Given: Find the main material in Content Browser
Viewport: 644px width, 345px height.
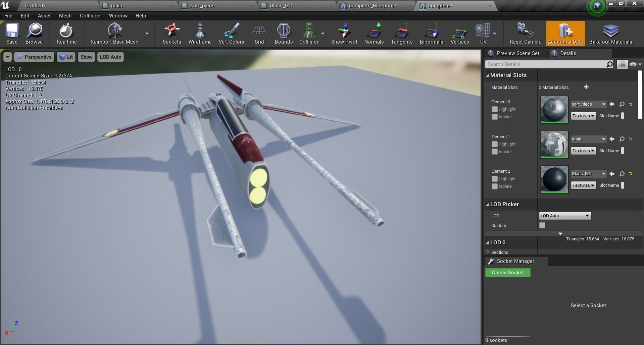Looking at the screenshot, I should click(622, 139).
